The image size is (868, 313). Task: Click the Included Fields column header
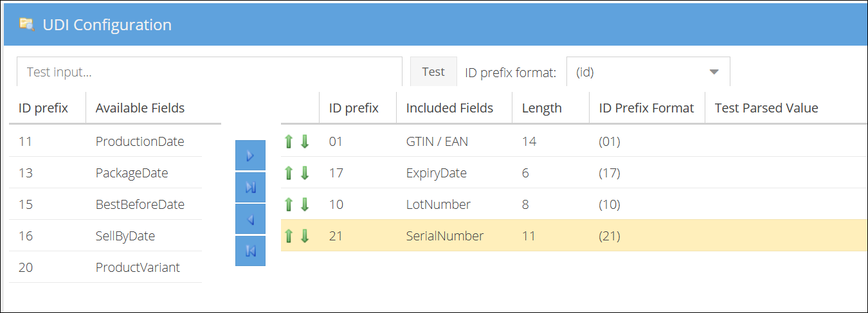coord(449,108)
